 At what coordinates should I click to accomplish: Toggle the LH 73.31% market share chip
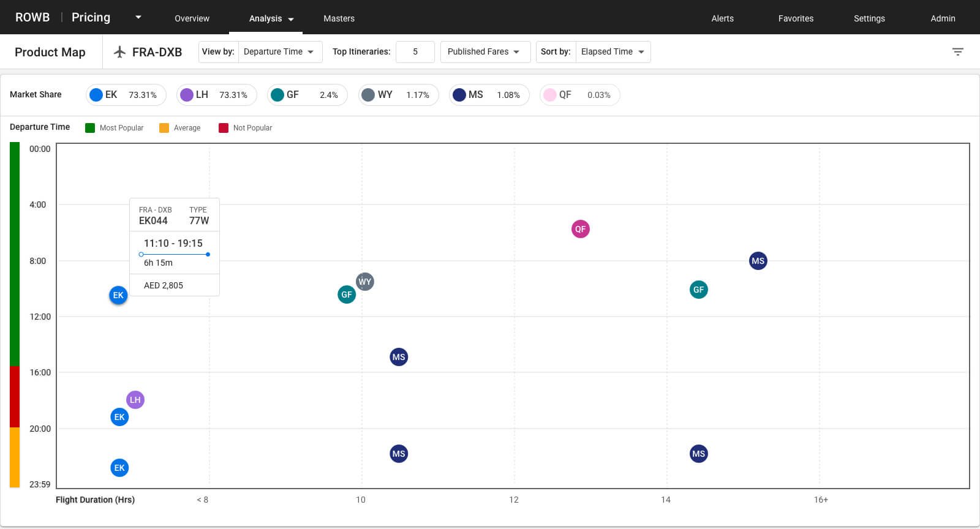coord(217,95)
